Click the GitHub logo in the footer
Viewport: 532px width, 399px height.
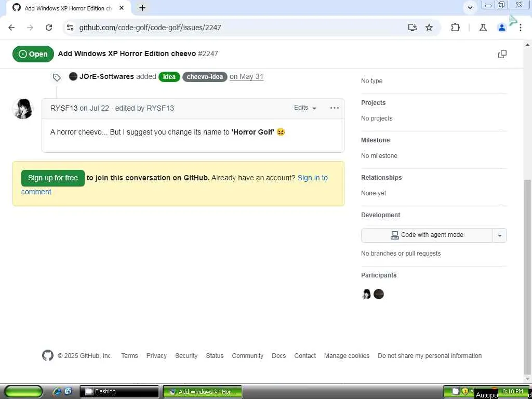[x=48, y=355]
